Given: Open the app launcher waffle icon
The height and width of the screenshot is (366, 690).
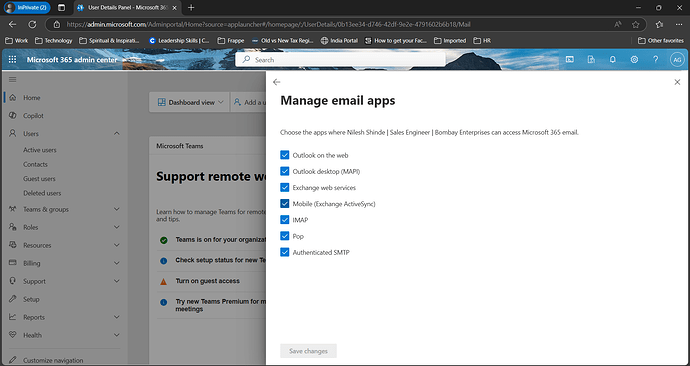Looking at the screenshot, I should [12, 59].
